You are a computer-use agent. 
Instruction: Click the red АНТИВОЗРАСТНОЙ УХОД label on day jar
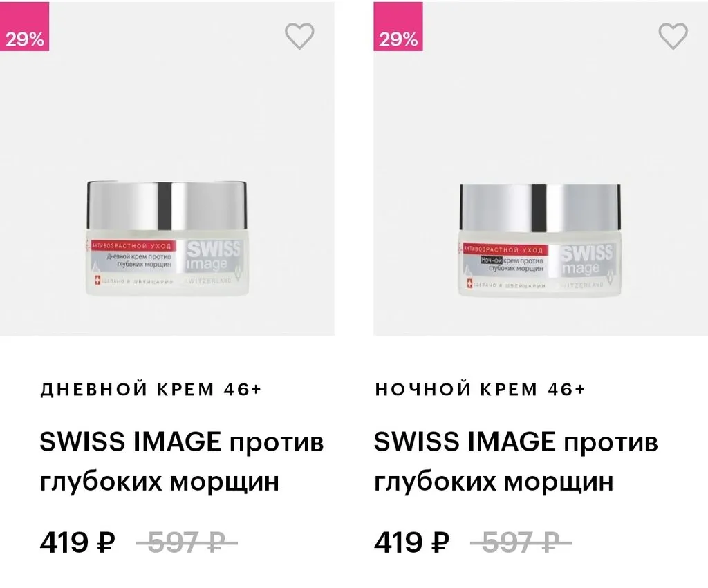(x=132, y=246)
